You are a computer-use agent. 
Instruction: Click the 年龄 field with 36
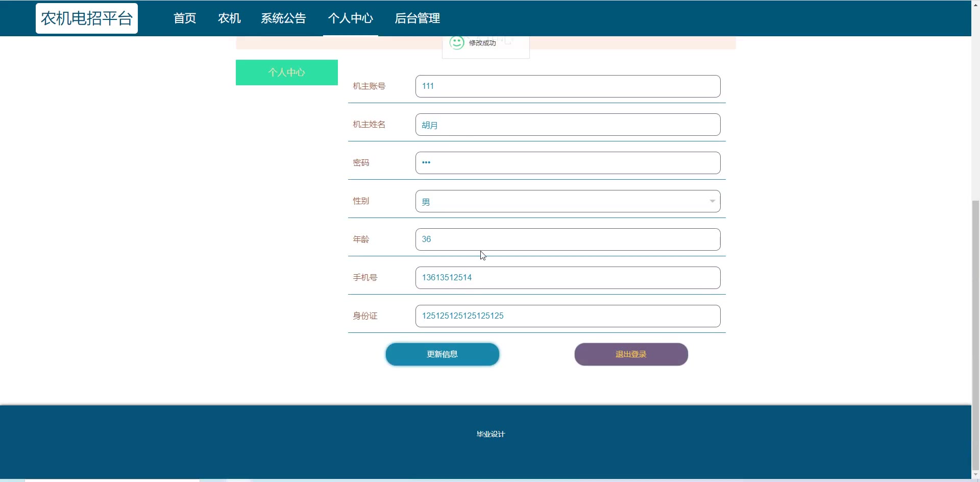point(568,239)
